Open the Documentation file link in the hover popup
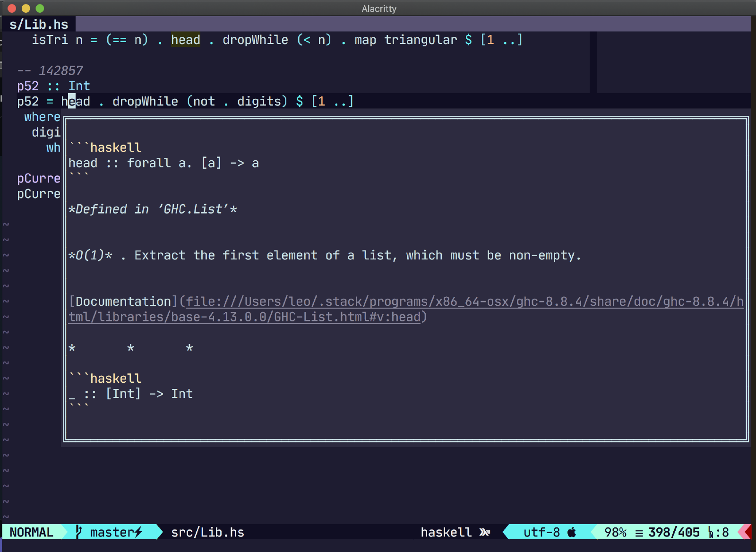 406,309
